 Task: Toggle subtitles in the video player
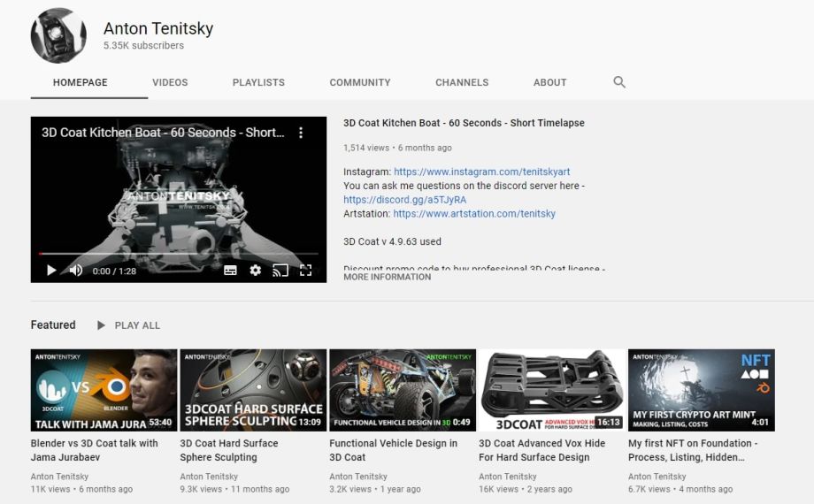230,270
